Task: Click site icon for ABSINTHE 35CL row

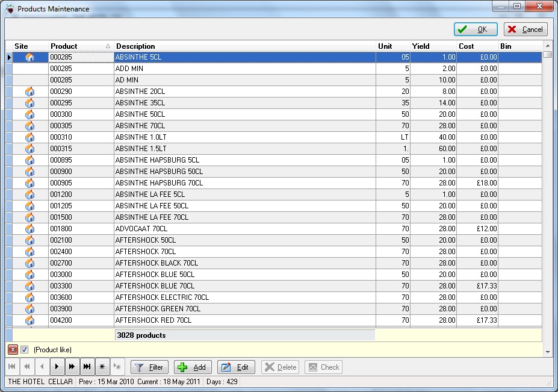Action: [30, 103]
